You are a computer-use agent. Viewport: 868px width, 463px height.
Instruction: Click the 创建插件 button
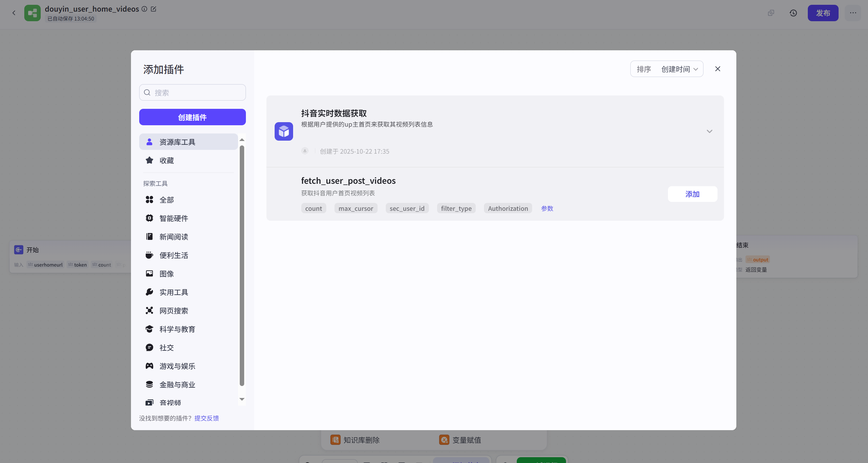pyautogui.click(x=192, y=117)
